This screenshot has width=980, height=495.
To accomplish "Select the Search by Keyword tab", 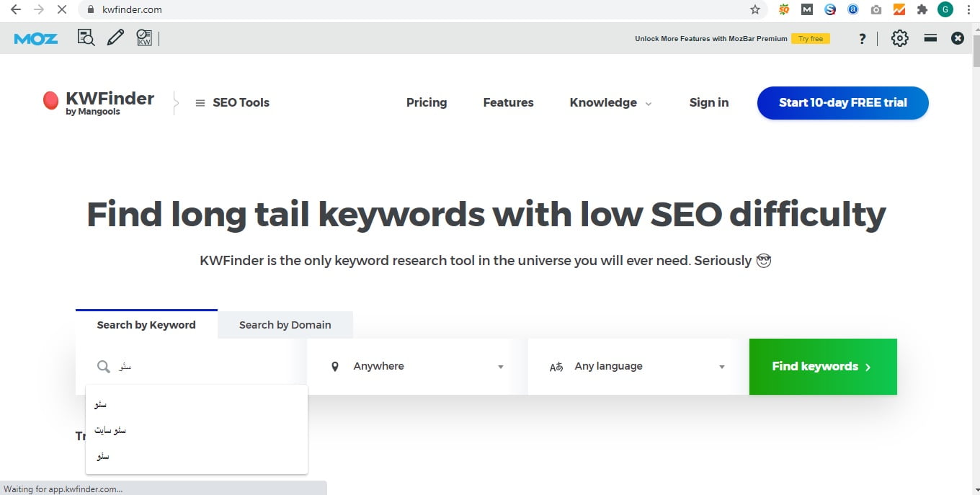I will 146,324.
